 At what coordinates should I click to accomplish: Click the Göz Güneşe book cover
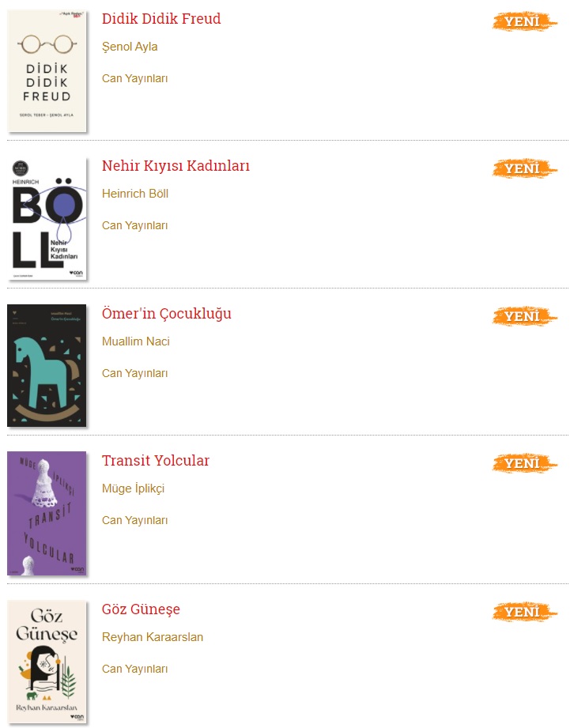coord(47,662)
